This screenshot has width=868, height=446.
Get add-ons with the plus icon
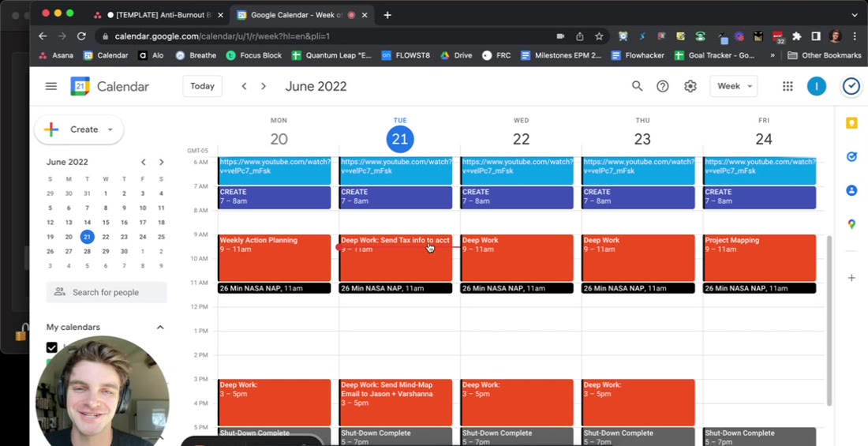point(851,278)
